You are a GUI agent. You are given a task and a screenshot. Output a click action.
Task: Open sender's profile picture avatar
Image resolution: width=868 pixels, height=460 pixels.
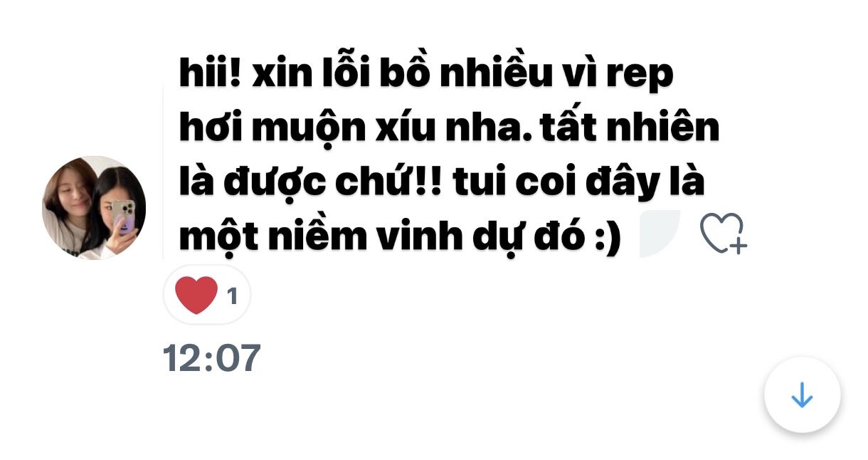(94, 208)
